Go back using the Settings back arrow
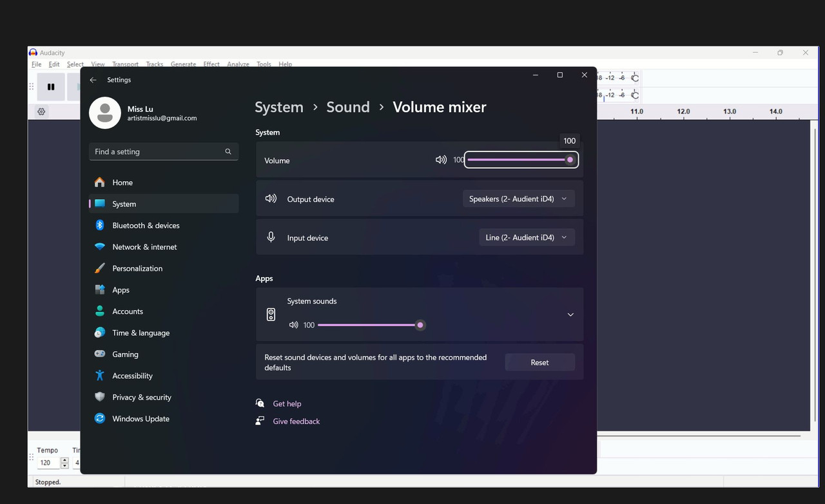The image size is (825, 504). coord(93,80)
